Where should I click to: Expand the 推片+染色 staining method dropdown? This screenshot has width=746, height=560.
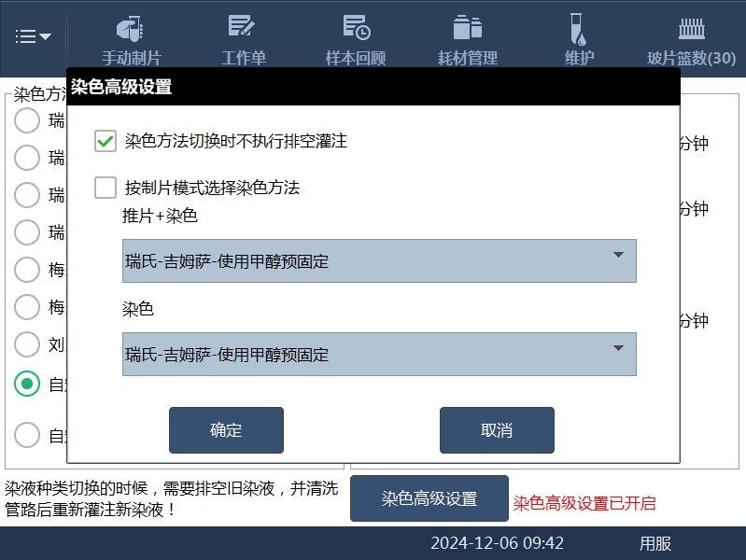(x=378, y=261)
